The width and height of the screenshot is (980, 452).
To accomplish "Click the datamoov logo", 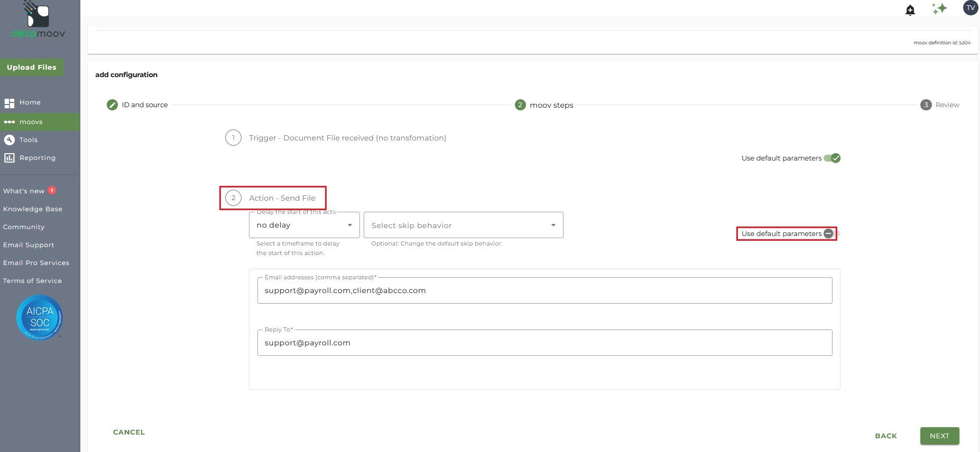I will point(38,20).
